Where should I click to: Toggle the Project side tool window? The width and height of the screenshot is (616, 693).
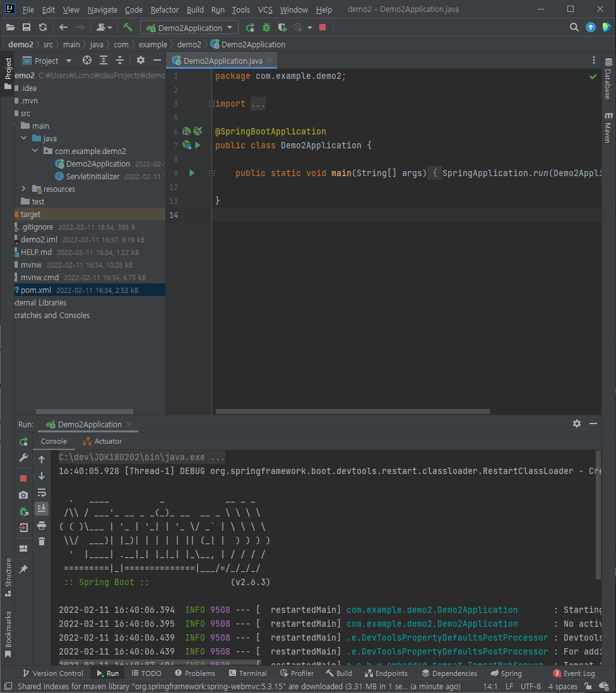click(x=8, y=73)
